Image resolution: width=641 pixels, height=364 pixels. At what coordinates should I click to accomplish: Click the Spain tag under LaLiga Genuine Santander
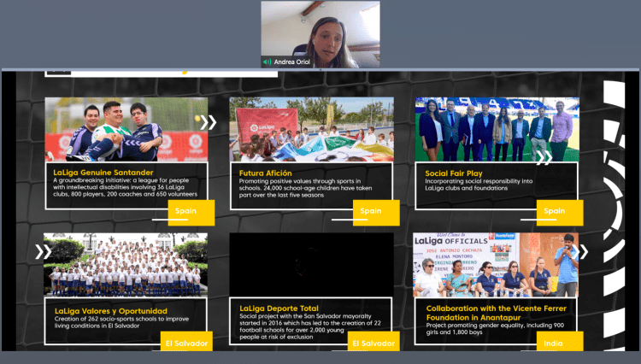(191, 213)
